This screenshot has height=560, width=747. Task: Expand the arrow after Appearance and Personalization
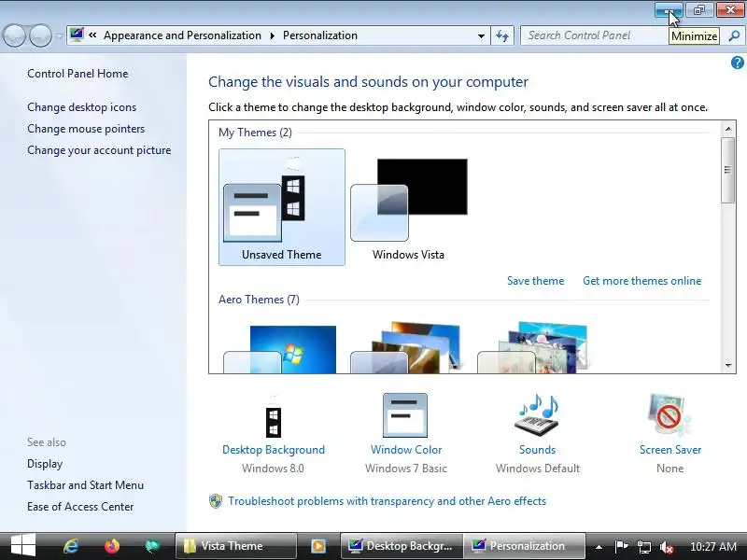pyautogui.click(x=273, y=35)
